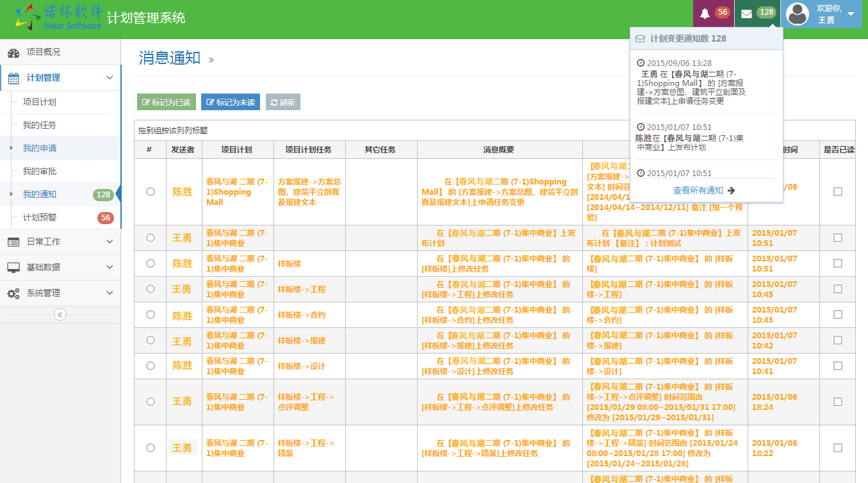
Task: Open 我的任务 in the sidebar
Action: click(x=40, y=125)
